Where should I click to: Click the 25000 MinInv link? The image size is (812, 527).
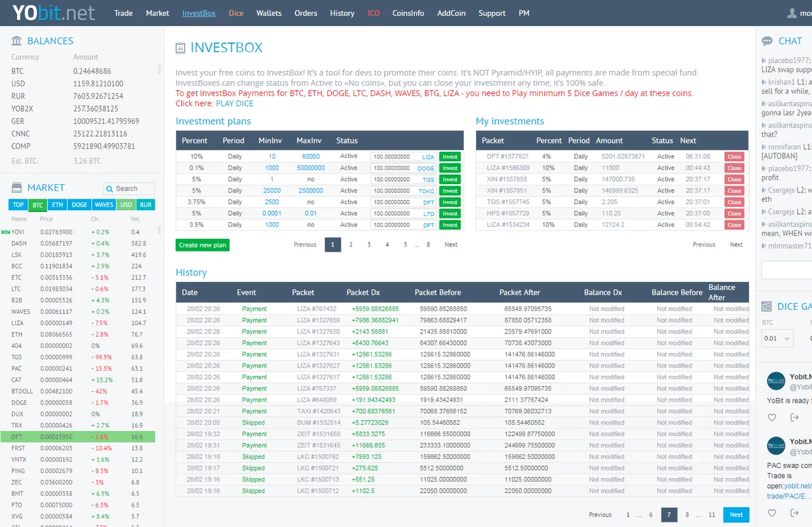(272, 190)
